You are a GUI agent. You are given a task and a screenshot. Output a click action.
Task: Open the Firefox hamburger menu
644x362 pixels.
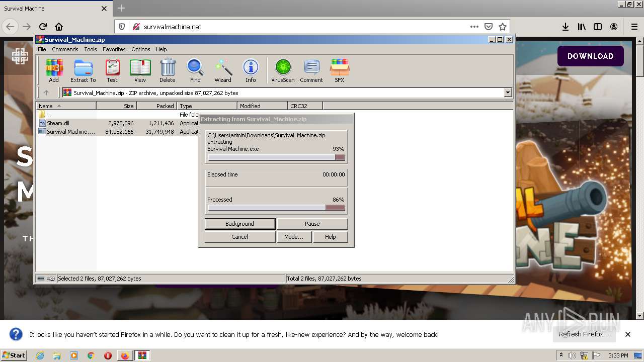tap(634, 27)
